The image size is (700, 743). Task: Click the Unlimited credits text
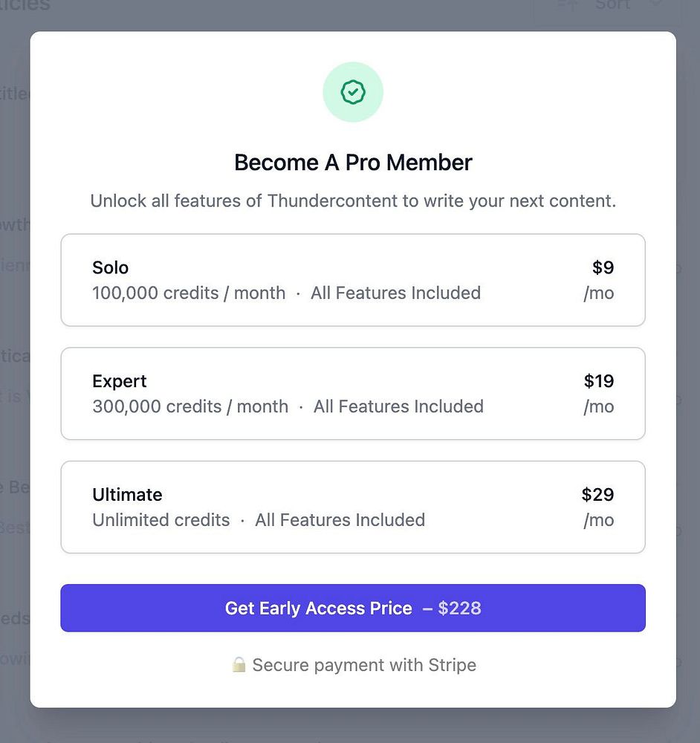(161, 520)
